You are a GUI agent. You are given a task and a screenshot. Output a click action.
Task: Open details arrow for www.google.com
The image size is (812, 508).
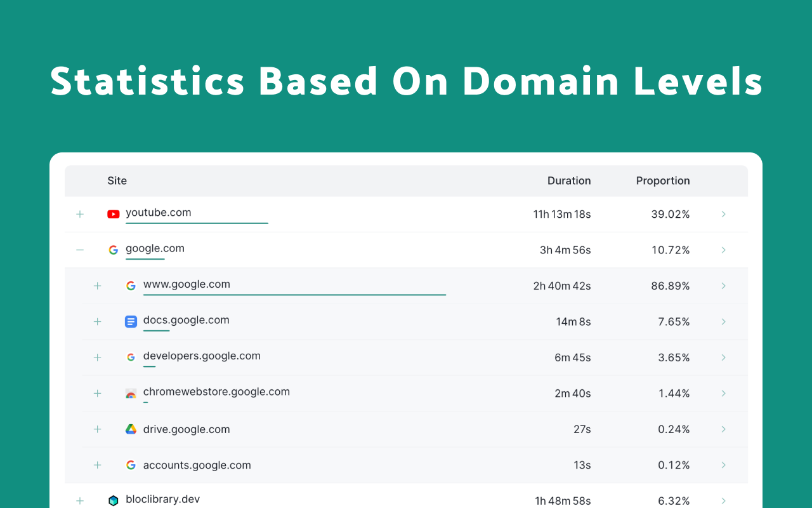click(724, 286)
